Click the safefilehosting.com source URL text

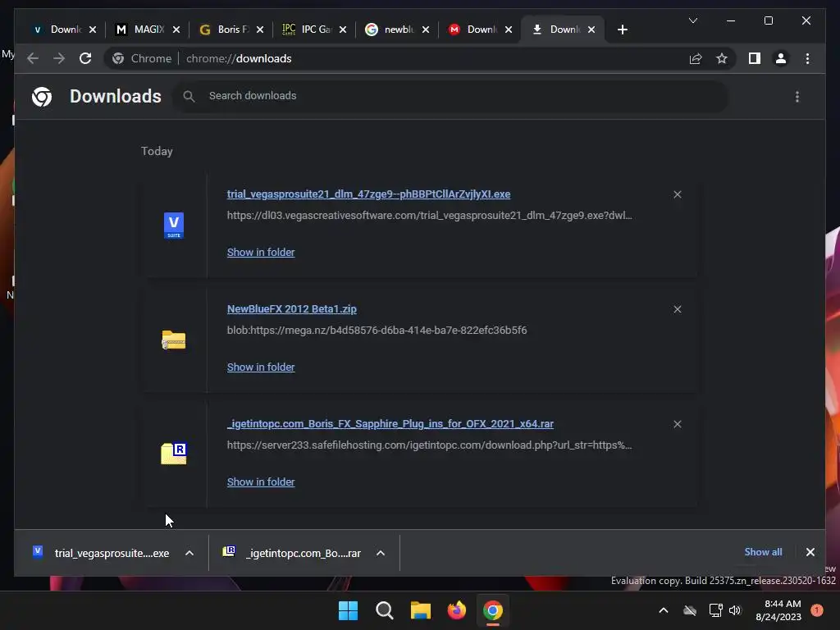429,445
